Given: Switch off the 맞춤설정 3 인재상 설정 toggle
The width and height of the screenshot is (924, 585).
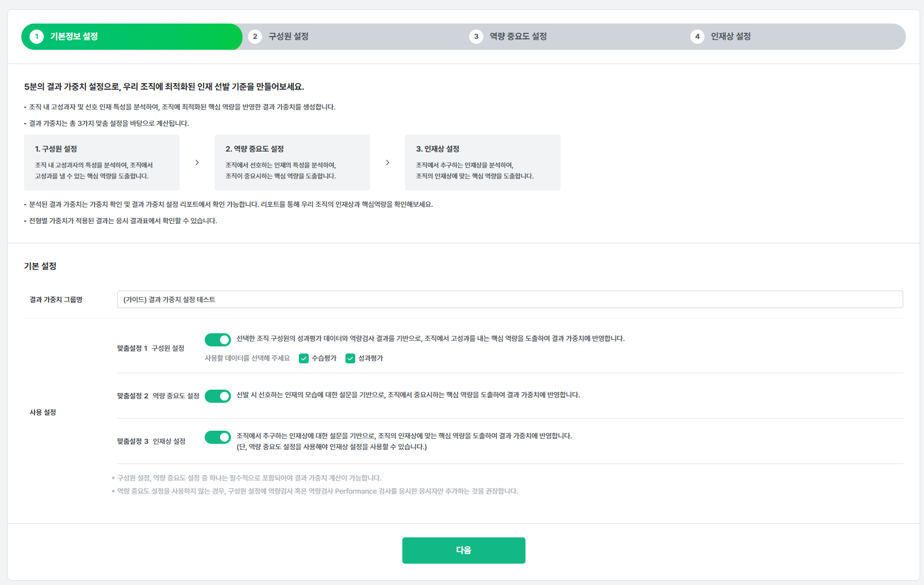Looking at the screenshot, I should tap(218, 437).
